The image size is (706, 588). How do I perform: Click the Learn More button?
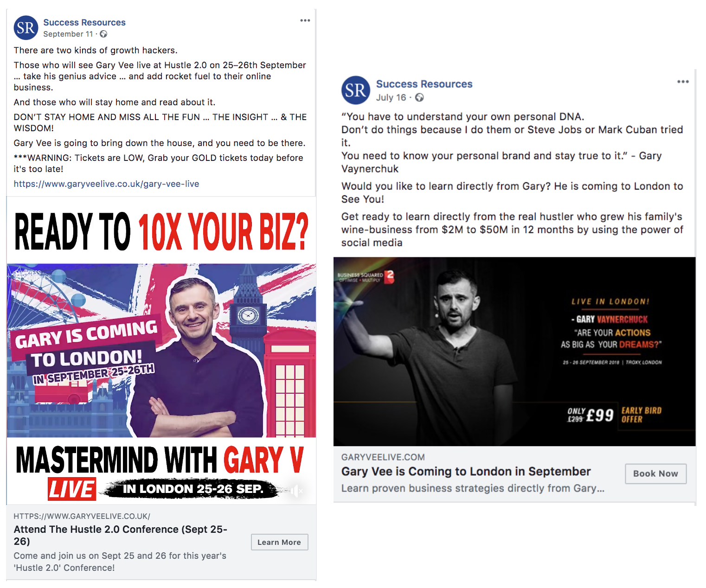pos(280,542)
